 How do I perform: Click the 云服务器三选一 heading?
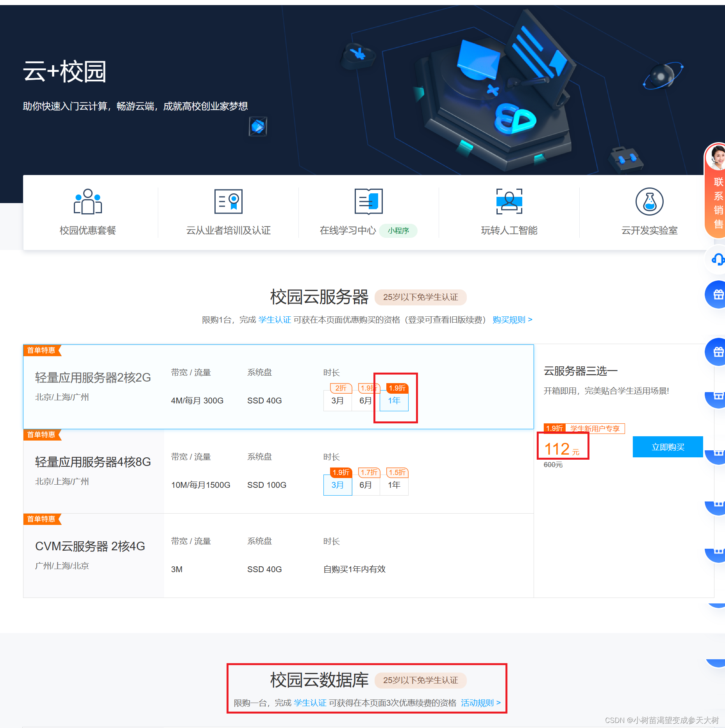580,371
